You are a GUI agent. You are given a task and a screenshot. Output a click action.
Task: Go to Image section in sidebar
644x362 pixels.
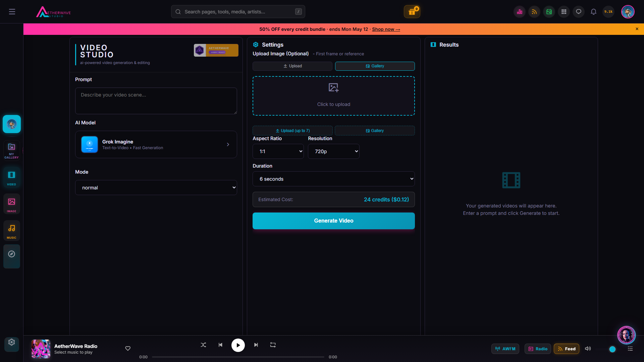click(x=12, y=204)
